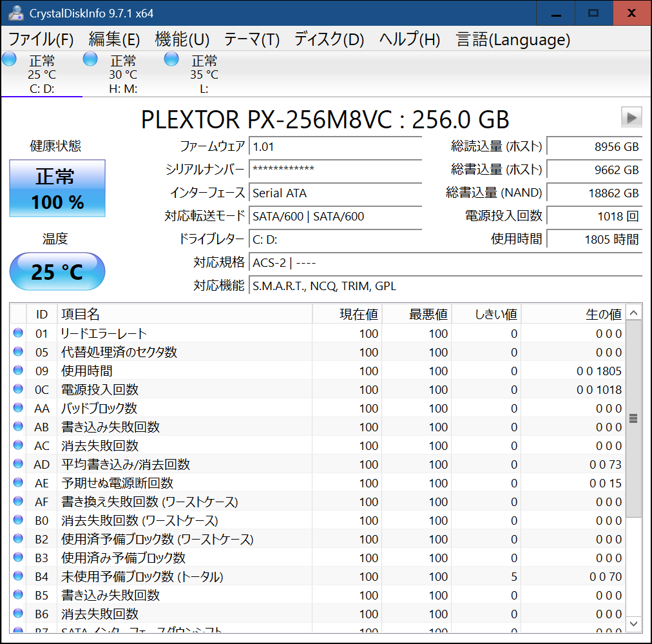The height and width of the screenshot is (644, 652).
Task: Select the リードエラーレート row name
Action: [104, 334]
